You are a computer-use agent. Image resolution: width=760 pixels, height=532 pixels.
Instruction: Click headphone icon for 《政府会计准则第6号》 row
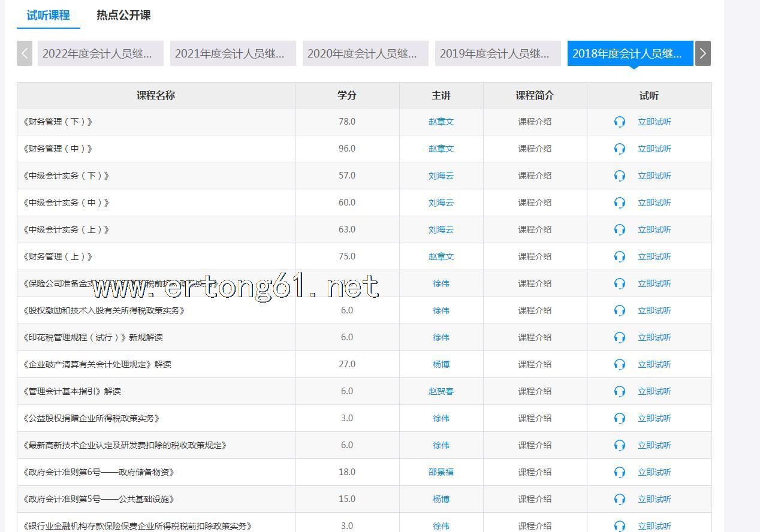[620, 473]
